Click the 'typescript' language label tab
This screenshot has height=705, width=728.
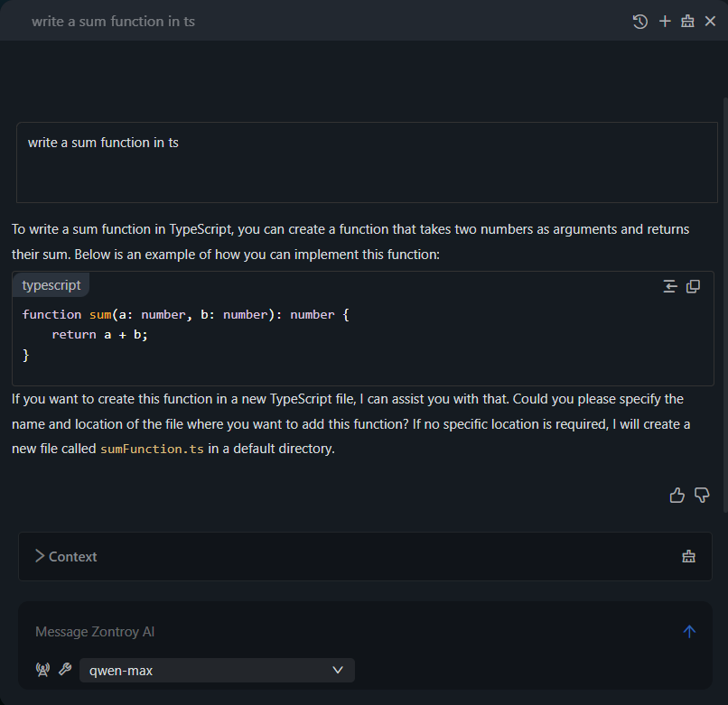[x=51, y=285]
